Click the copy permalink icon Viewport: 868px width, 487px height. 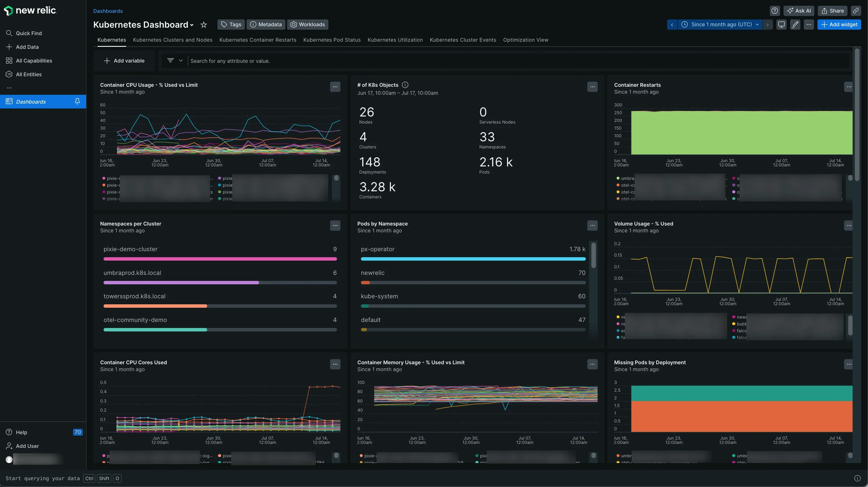[856, 11]
